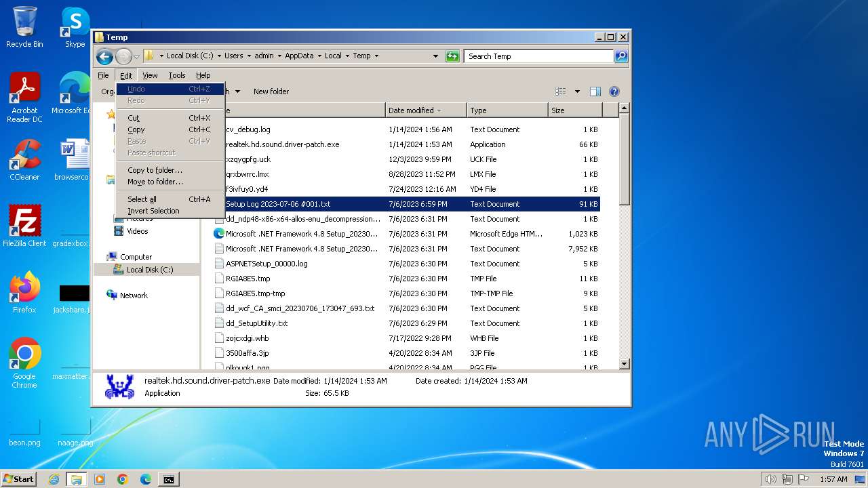This screenshot has width=868, height=488.
Task: Click the Chrome icon in the taskbar
Action: (123, 479)
